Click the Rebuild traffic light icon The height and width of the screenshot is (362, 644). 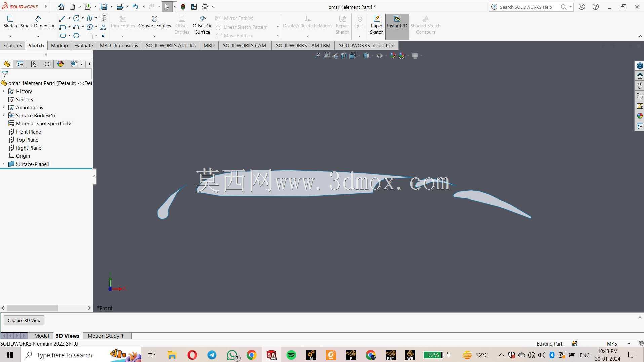click(x=183, y=7)
